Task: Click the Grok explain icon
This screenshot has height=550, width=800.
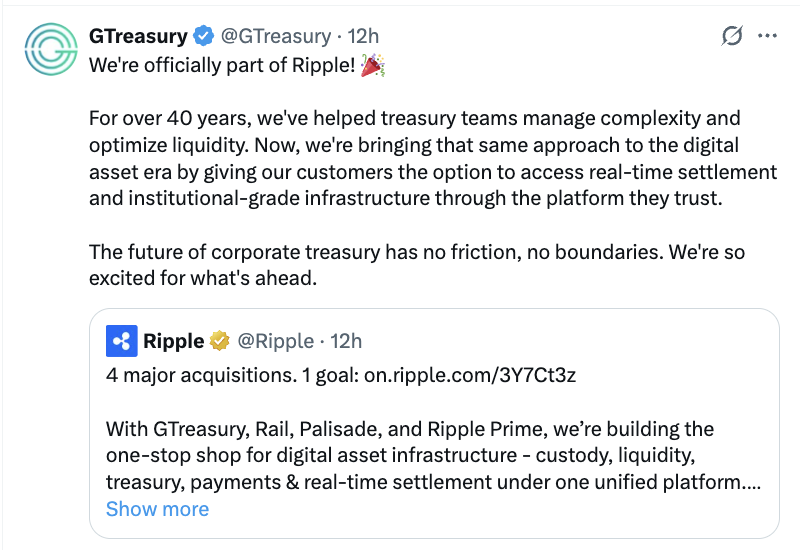Action: (732, 36)
